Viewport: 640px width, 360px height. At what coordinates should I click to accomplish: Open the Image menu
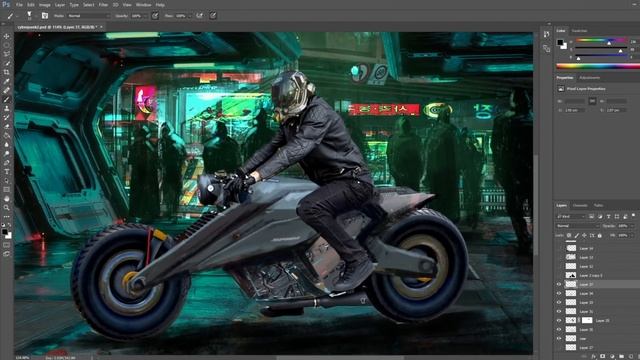click(45, 5)
